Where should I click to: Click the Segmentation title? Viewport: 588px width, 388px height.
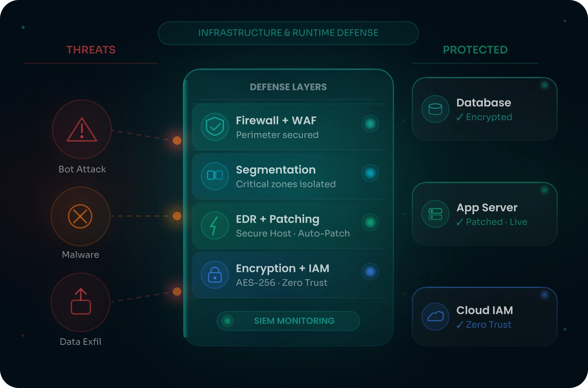pos(276,170)
